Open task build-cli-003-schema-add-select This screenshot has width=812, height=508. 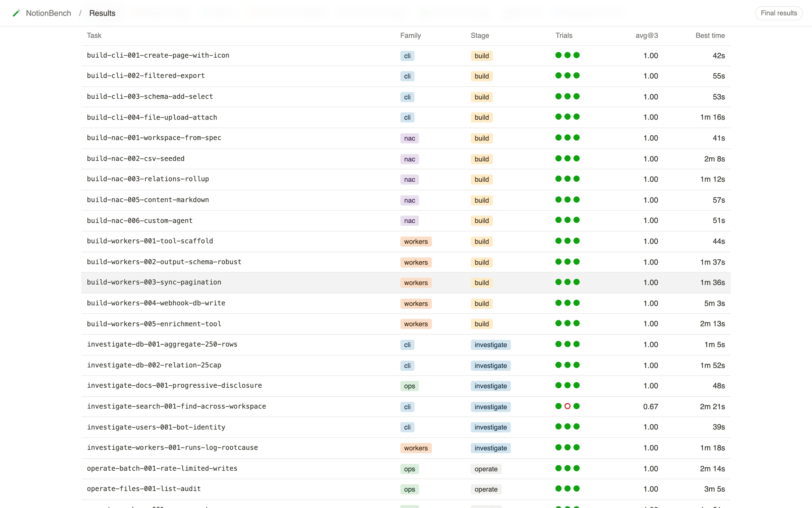[150, 96]
